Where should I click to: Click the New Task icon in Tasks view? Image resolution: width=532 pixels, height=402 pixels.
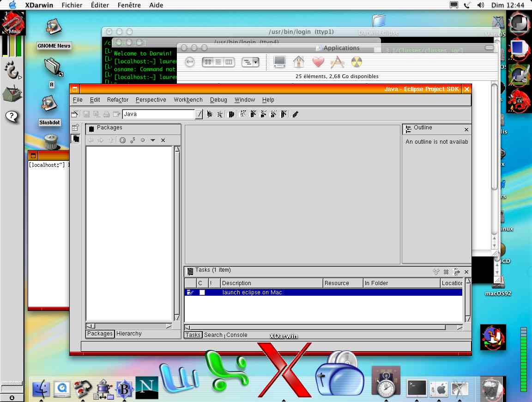pos(436,272)
